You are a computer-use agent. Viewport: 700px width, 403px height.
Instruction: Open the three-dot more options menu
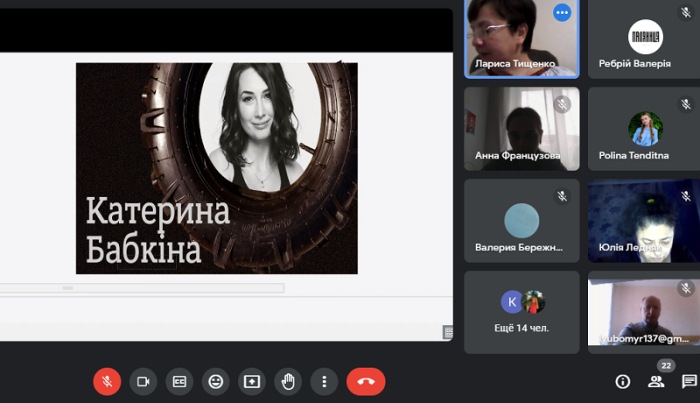coord(324,381)
